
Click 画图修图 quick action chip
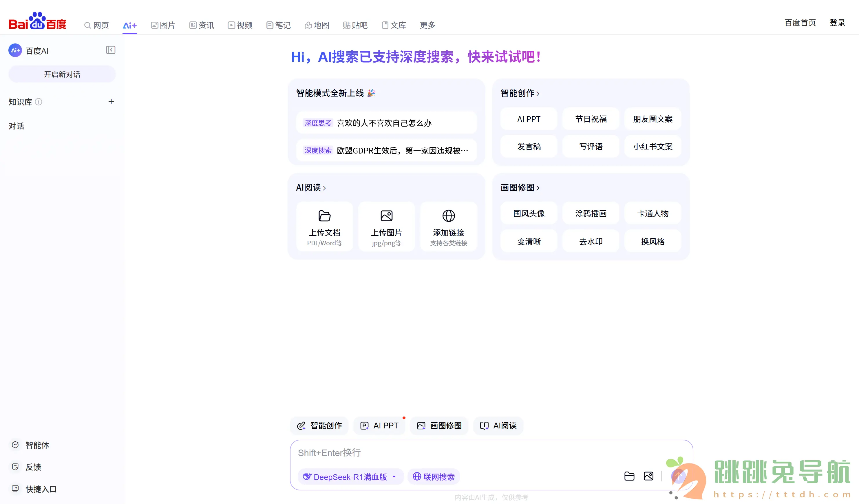tap(439, 426)
